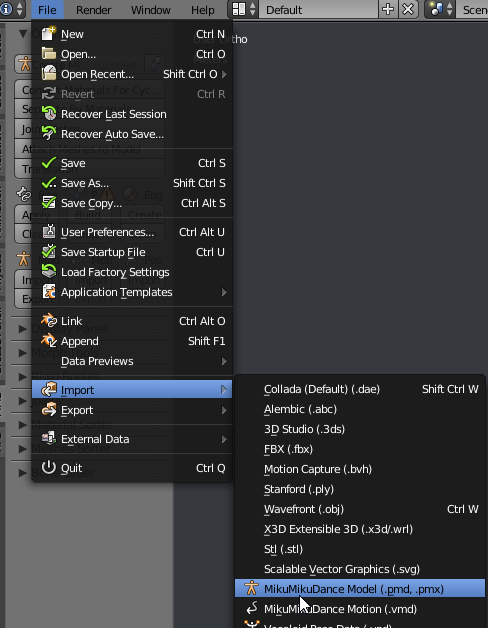Choose Stanford (.ply) import

pos(360,489)
